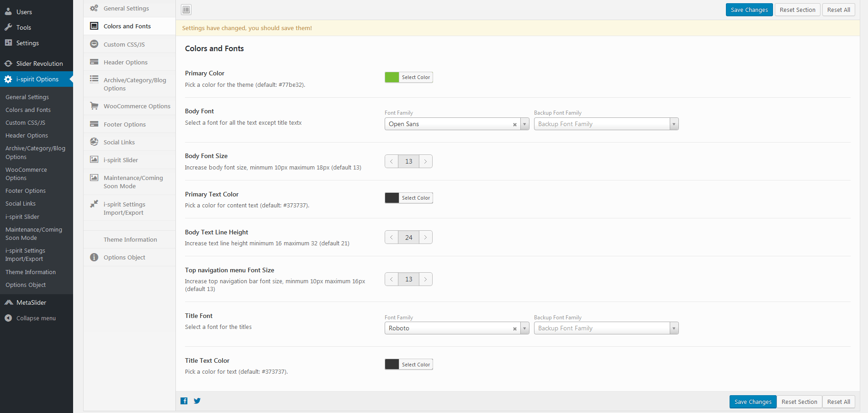
Task: Click the MetaSlider logo icon
Action: pos(8,302)
